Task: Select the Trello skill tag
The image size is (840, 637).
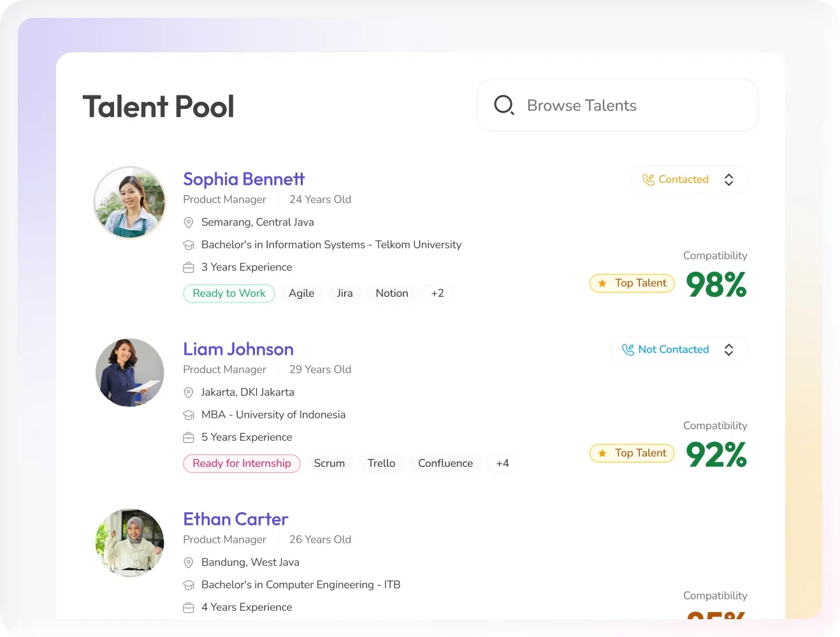Action: click(x=381, y=463)
